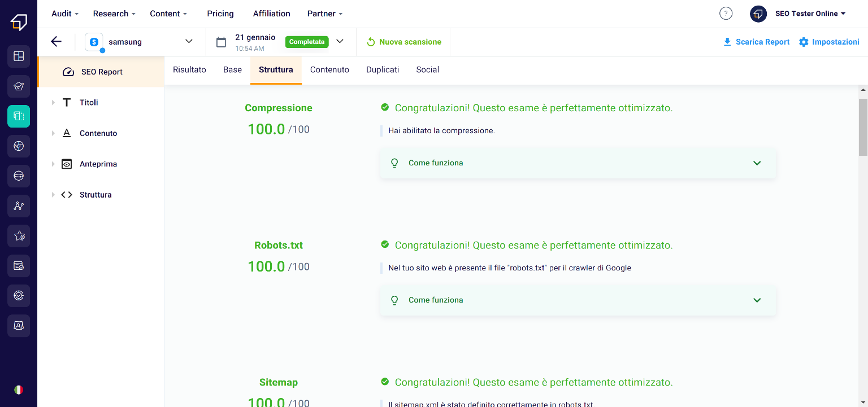Click Scarica Report
The image size is (868, 407).
756,41
